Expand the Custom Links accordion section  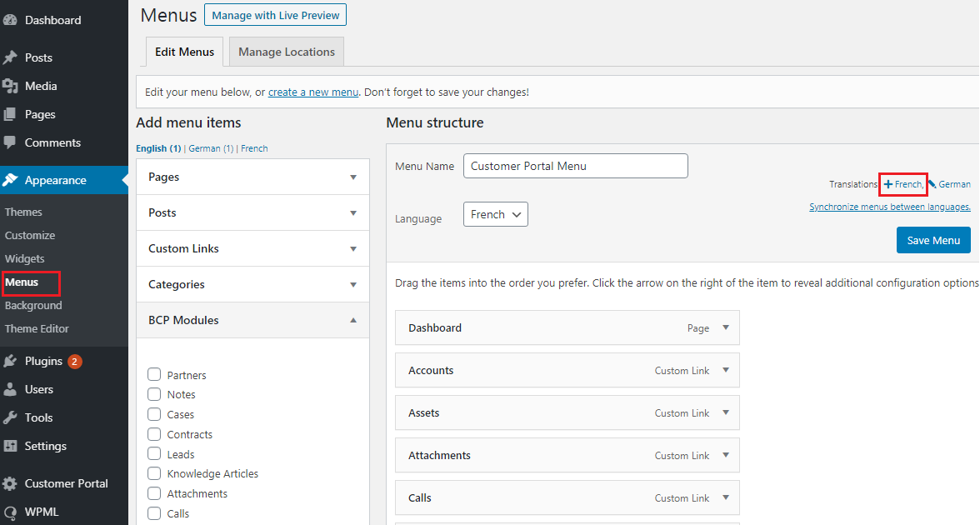252,248
